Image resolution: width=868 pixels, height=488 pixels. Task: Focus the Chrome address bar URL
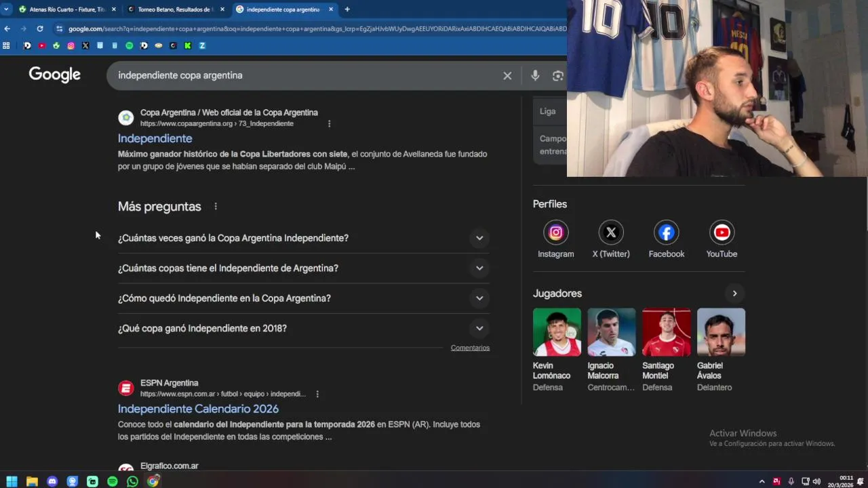(317, 28)
